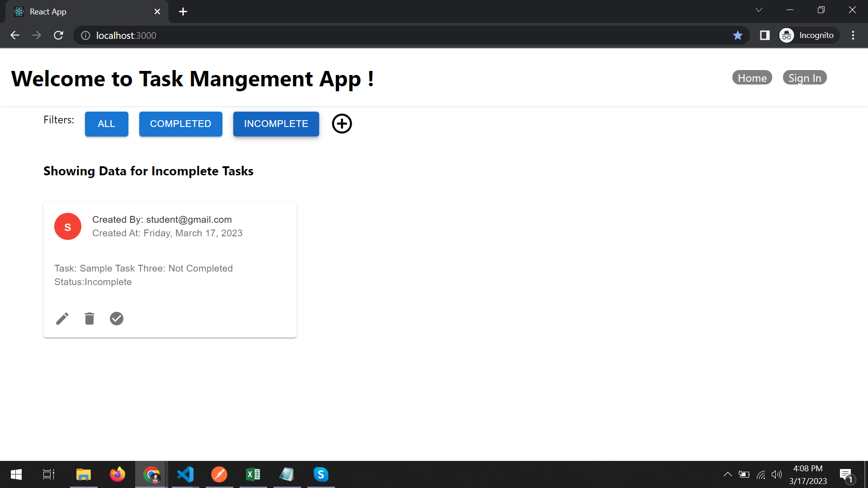Open the Notepad++ taskbar icon
Viewport: 868px width, 488px height.
[x=287, y=474]
